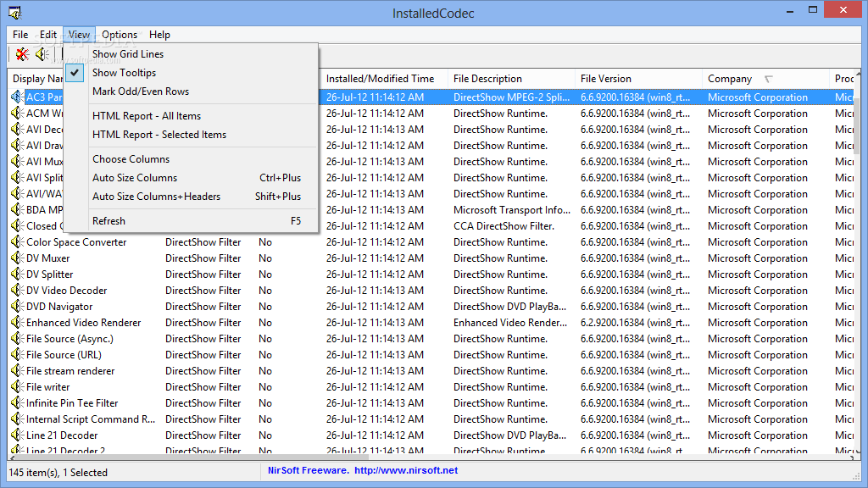
Task: Click the Color Space Converter name cell
Action: [x=76, y=242]
